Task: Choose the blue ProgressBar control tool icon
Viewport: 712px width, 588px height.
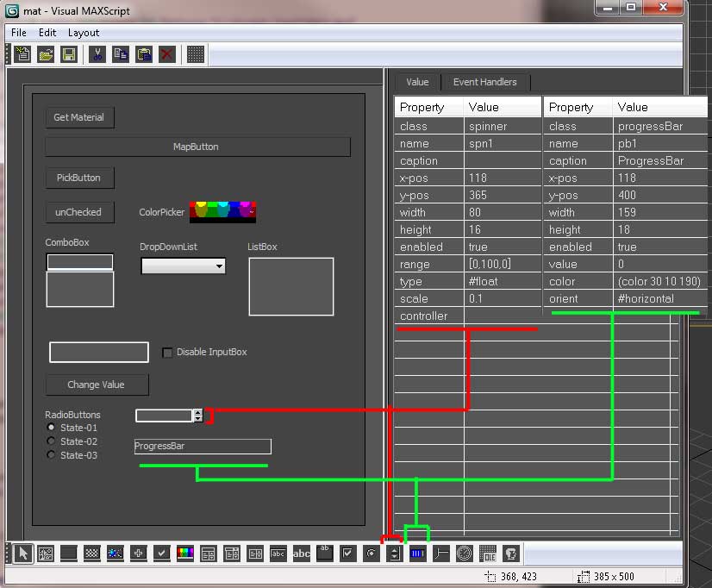Action: tap(418, 553)
